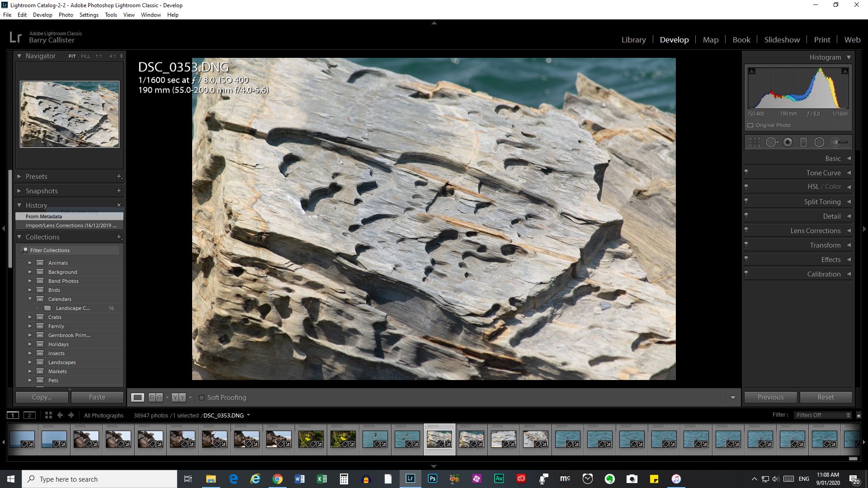This screenshot has width=868, height=488.
Task: Toggle the Effects panel on/off switch
Action: [746, 259]
